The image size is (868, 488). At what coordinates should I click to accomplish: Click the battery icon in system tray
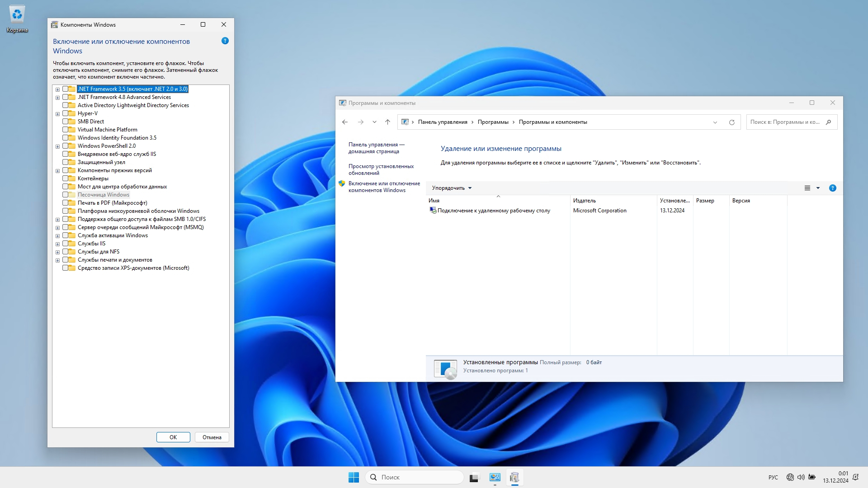tap(812, 477)
